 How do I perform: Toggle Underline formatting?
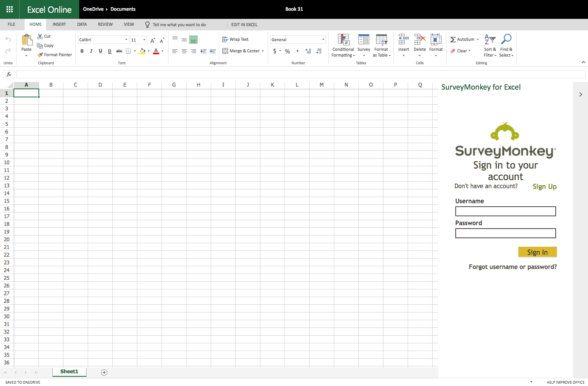tap(100, 51)
